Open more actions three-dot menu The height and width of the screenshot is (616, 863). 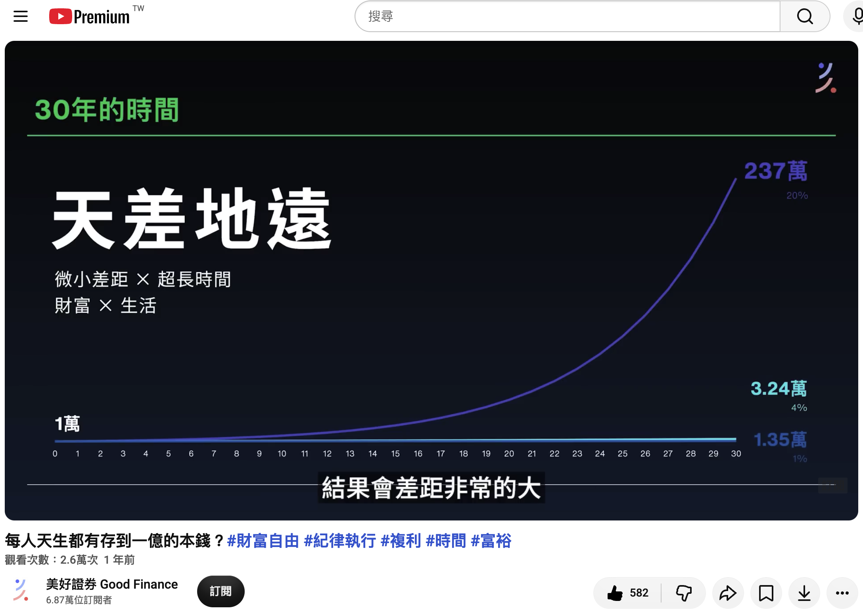(x=842, y=593)
